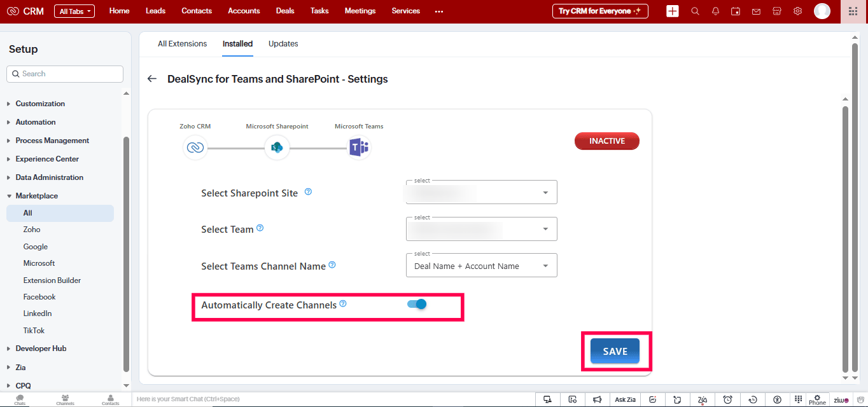Viewport: 868px width, 407px height.
Task: Open the accessibility icon in bottom bar
Action: point(778,399)
